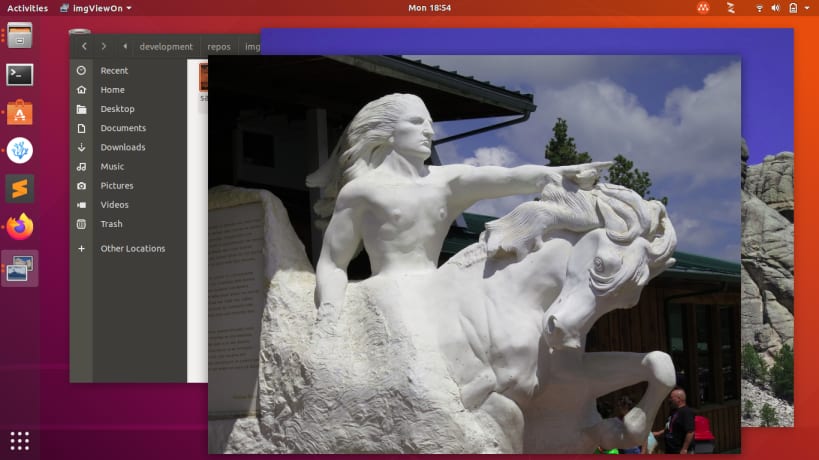
Task: Open Firefox from the dock
Action: point(19,227)
